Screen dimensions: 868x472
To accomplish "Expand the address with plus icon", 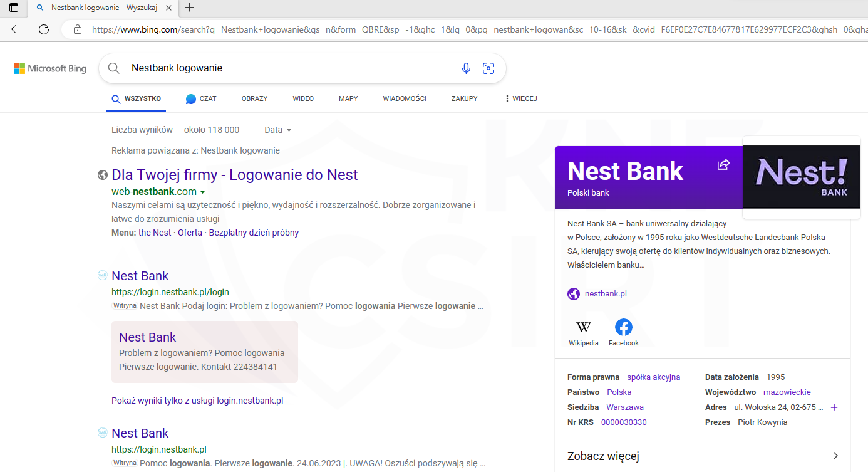I will [x=834, y=407].
